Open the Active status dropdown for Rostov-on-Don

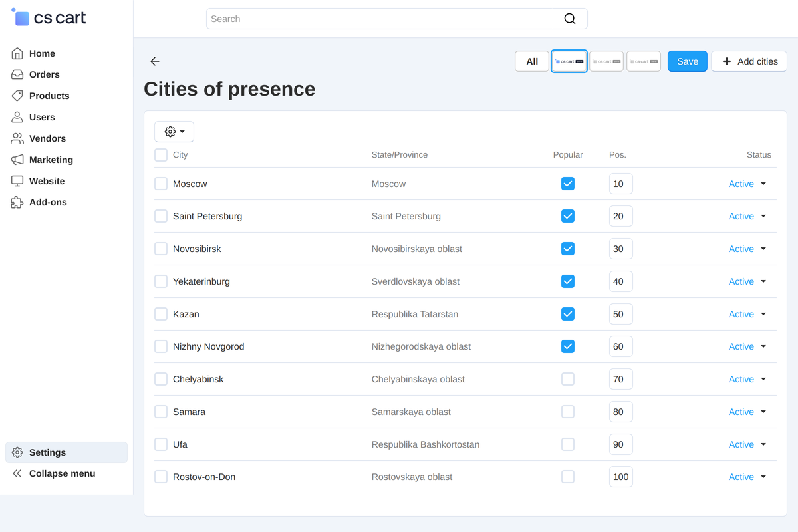click(747, 477)
